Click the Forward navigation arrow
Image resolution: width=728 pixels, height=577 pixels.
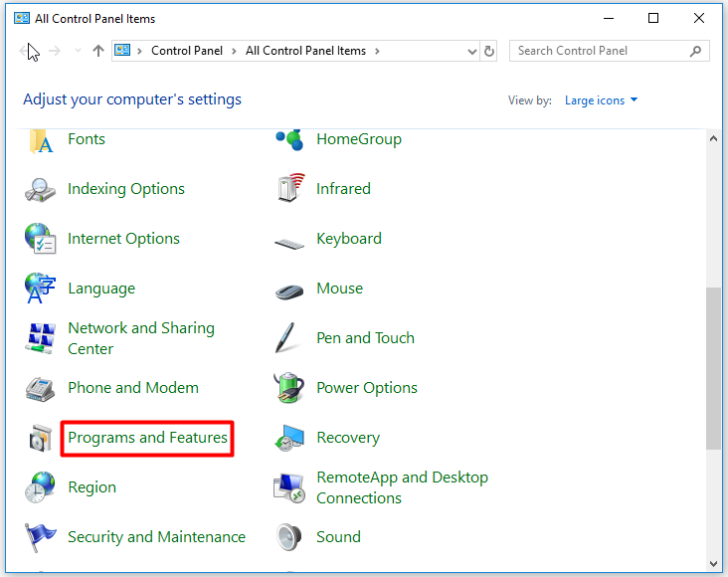[55, 51]
